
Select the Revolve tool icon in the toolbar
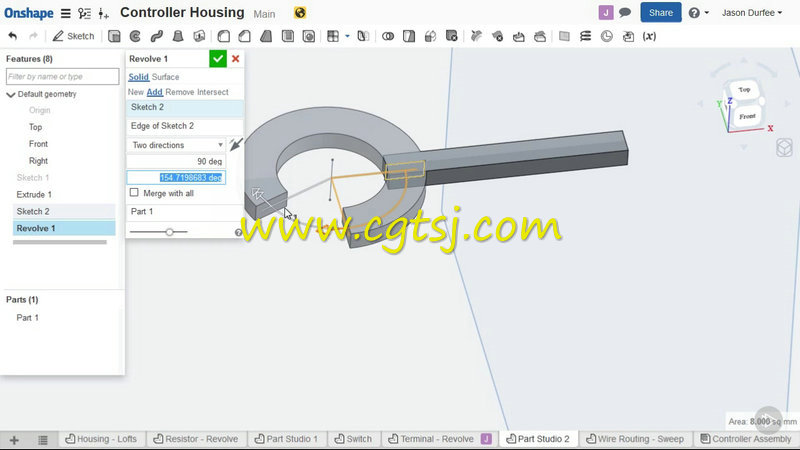135,36
